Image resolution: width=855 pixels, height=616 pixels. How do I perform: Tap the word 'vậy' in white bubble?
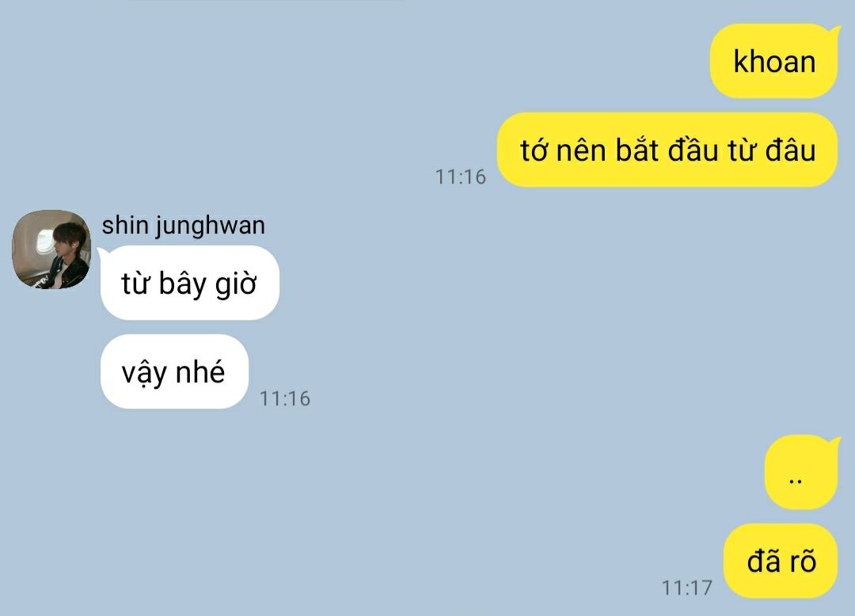[144, 374]
